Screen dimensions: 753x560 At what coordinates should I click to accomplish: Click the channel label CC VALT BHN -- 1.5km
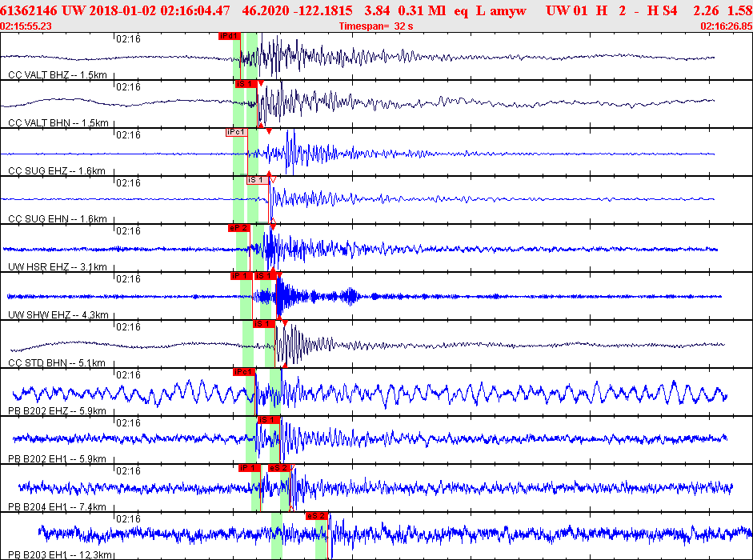coord(58,123)
